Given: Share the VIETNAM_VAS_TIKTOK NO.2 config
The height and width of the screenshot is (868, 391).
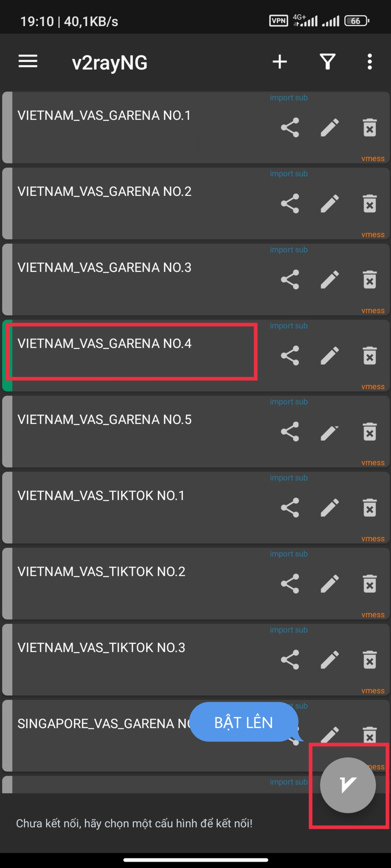Looking at the screenshot, I should 290,584.
